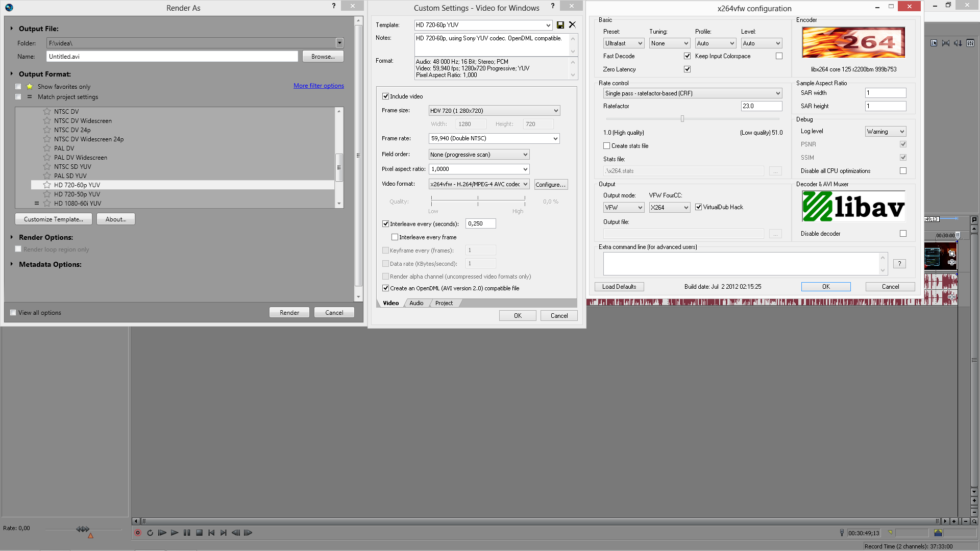The width and height of the screenshot is (980, 551).
Task: Collapse the Output Format section
Action: tap(12, 73)
